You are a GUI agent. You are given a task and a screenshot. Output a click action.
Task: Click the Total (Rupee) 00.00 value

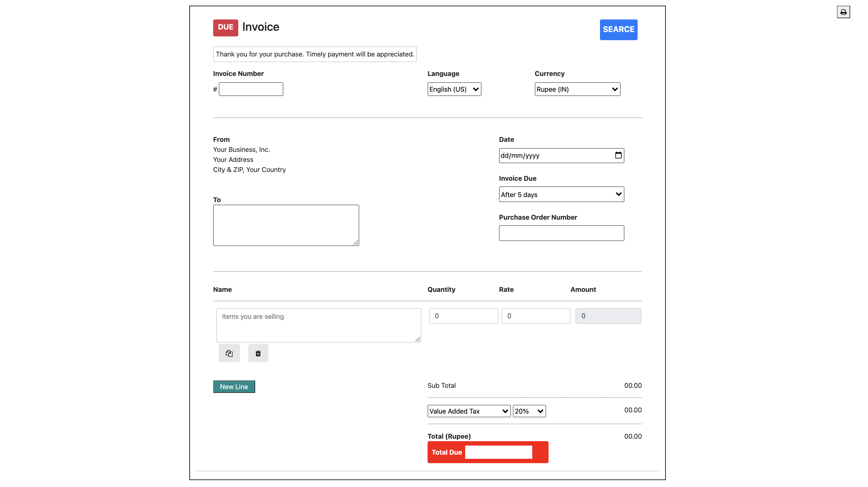tap(633, 436)
